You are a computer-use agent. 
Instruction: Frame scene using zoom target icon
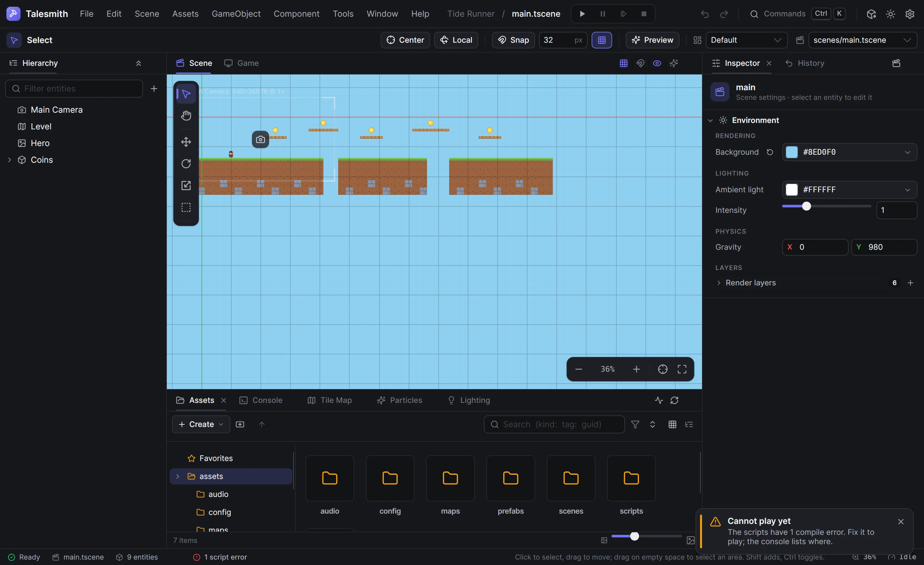tap(663, 369)
